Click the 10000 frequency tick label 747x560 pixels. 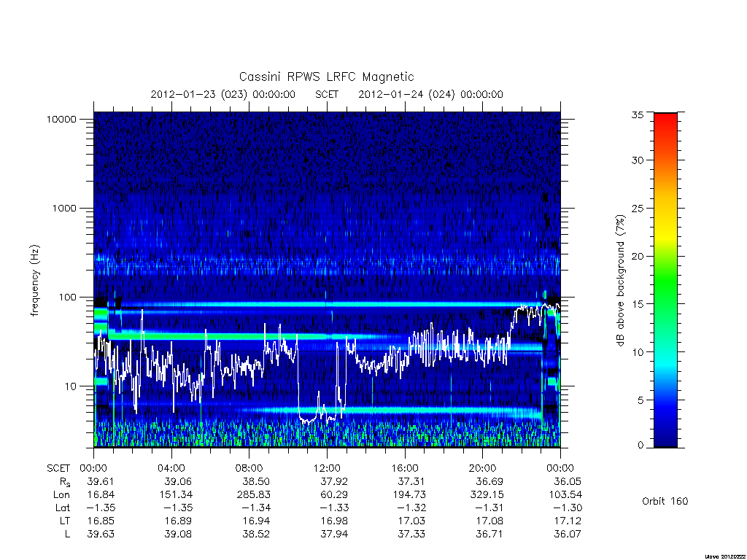tap(61, 120)
